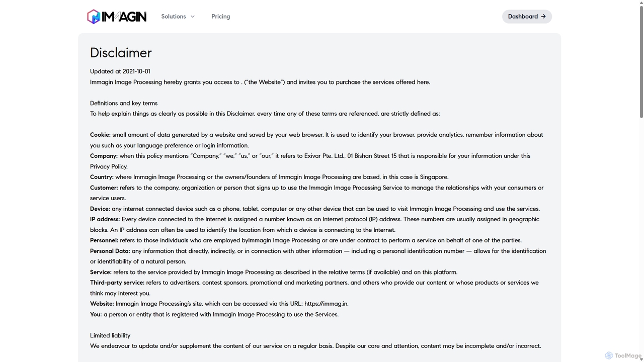Image resolution: width=644 pixels, height=362 pixels.
Task: Expand the Solutions dropdown chevron
Action: tap(192, 17)
